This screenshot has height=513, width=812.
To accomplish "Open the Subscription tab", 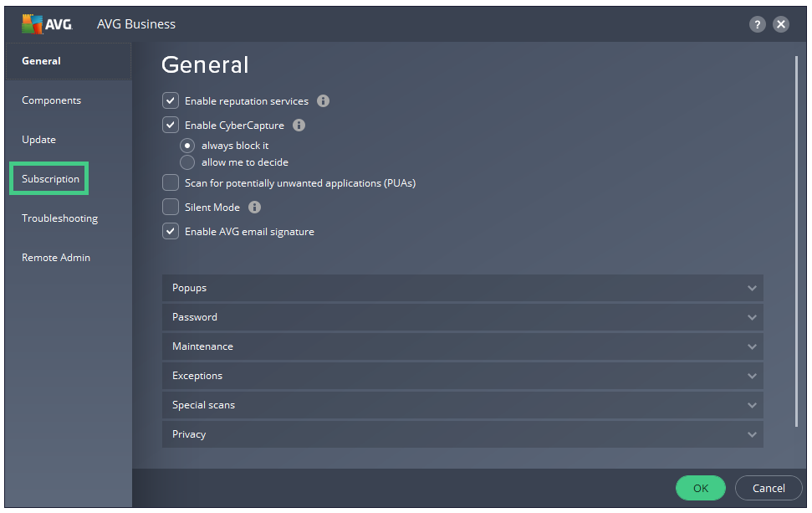I will coord(50,179).
